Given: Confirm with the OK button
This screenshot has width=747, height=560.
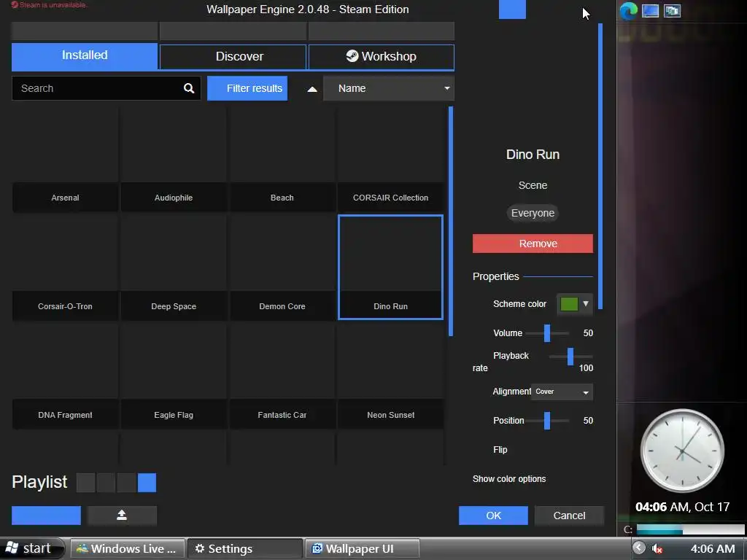Looking at the screenshot, I should [493, 516].
